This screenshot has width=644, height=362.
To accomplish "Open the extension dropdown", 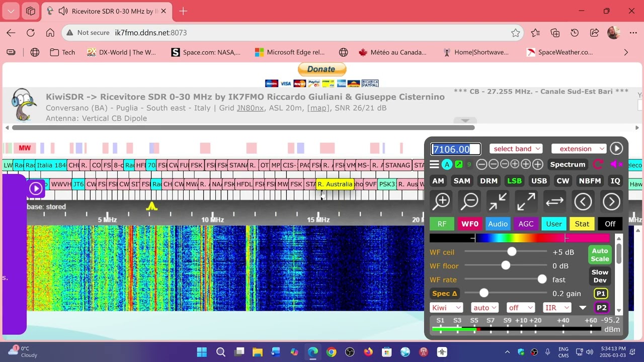I will coord(579,149).
